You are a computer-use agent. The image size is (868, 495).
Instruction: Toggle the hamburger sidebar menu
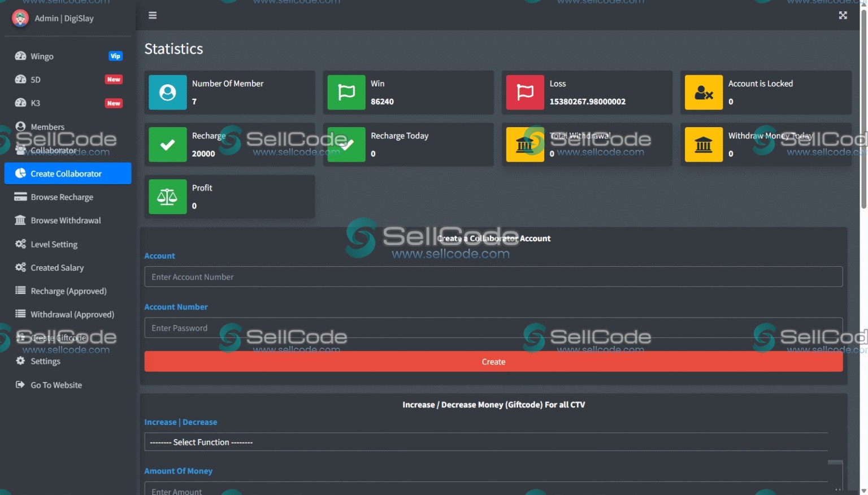click(153, 15)
